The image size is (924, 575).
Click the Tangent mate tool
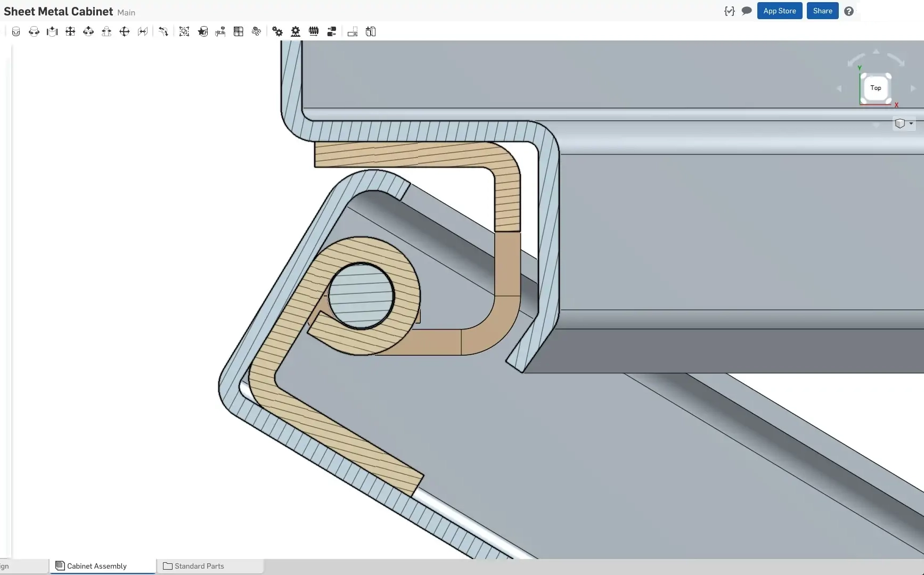(163, 32)
